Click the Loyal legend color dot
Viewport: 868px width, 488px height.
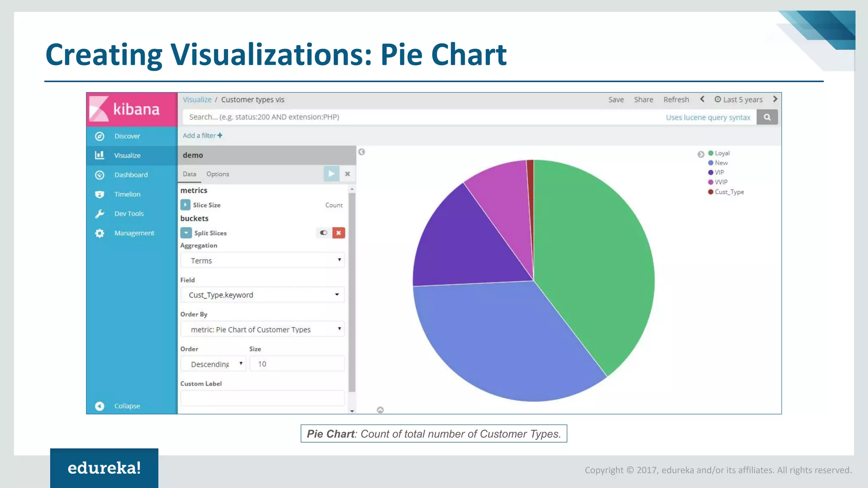pos(711,153)
